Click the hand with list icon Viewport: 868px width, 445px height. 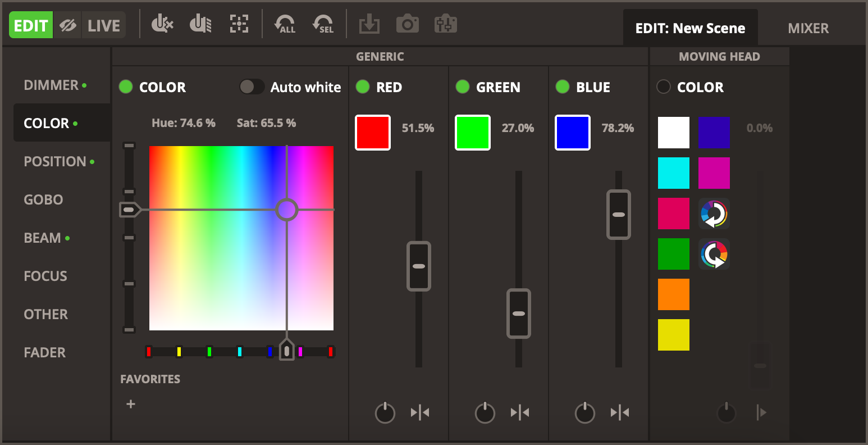pos(200,24)
